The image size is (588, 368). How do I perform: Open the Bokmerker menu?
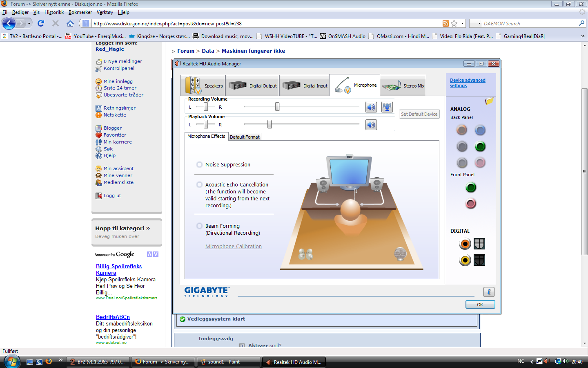(80, 12)
